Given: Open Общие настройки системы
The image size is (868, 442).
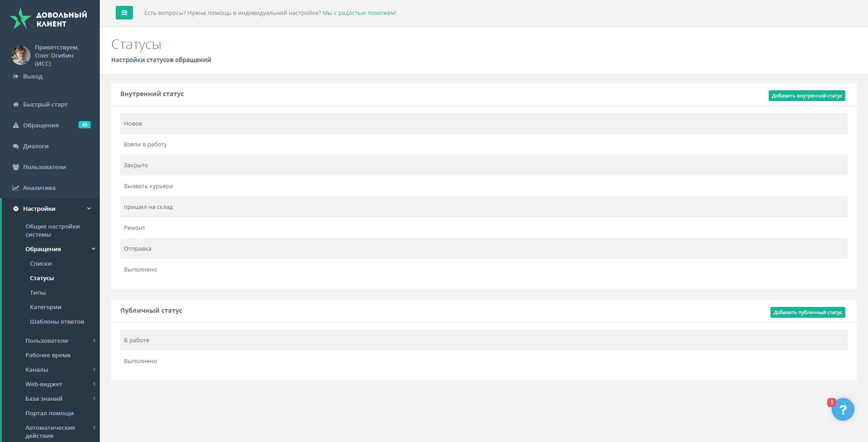Looking at the screenshot, I should (x=53, y=230).
